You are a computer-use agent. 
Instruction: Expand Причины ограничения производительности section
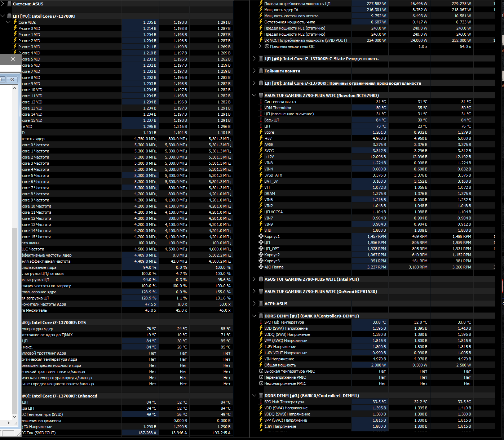tap(254, 83)
